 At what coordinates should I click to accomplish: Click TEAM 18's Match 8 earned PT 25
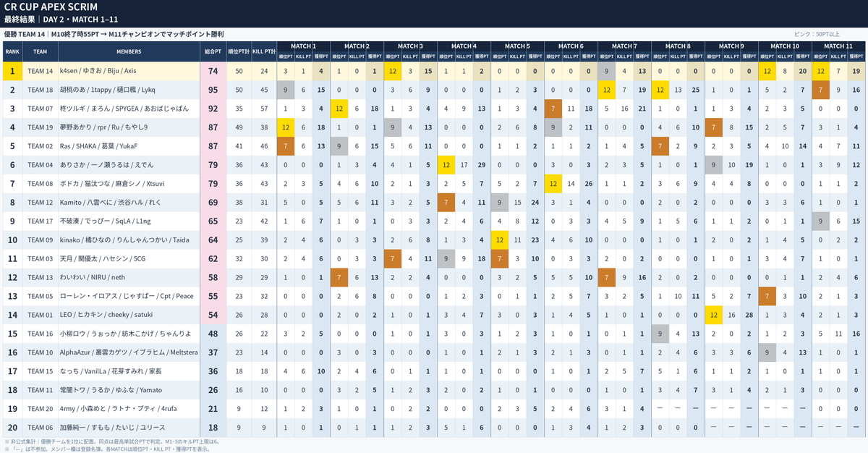click(x=695, y=90)
